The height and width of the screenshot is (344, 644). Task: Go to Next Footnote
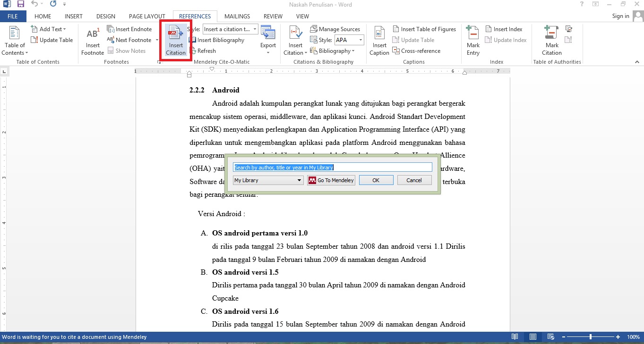coord(129,40)
